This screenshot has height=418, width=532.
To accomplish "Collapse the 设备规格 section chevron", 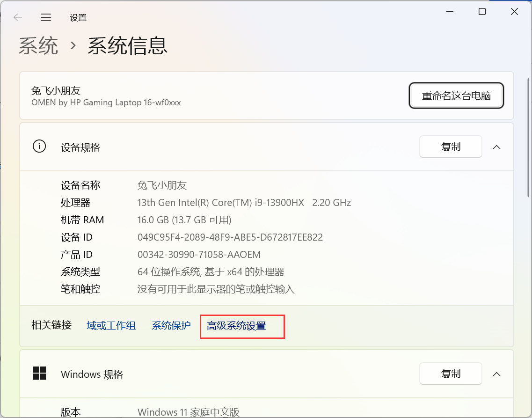I will click(497, 147).
